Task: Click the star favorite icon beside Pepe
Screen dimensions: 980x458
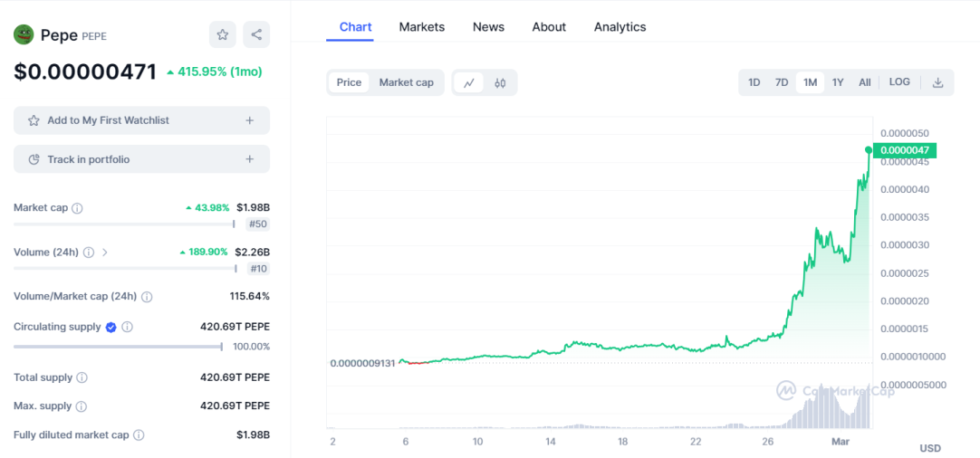Action: point(223,34)
